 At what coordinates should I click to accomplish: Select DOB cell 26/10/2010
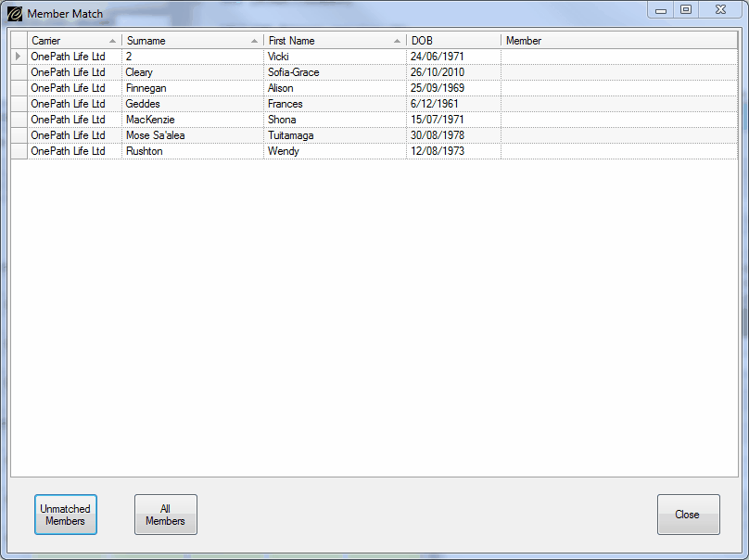(x=454, y=72)
